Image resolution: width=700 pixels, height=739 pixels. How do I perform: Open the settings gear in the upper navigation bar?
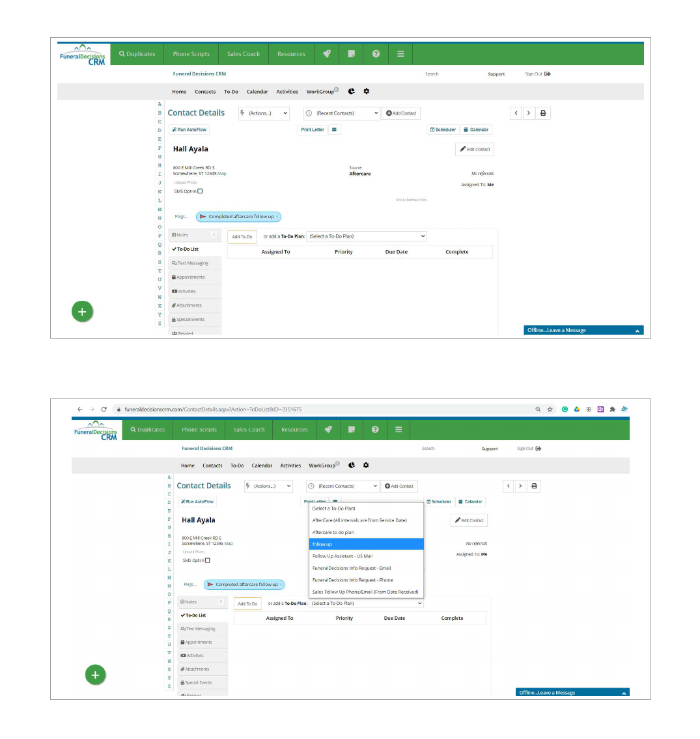coord(367,92)
